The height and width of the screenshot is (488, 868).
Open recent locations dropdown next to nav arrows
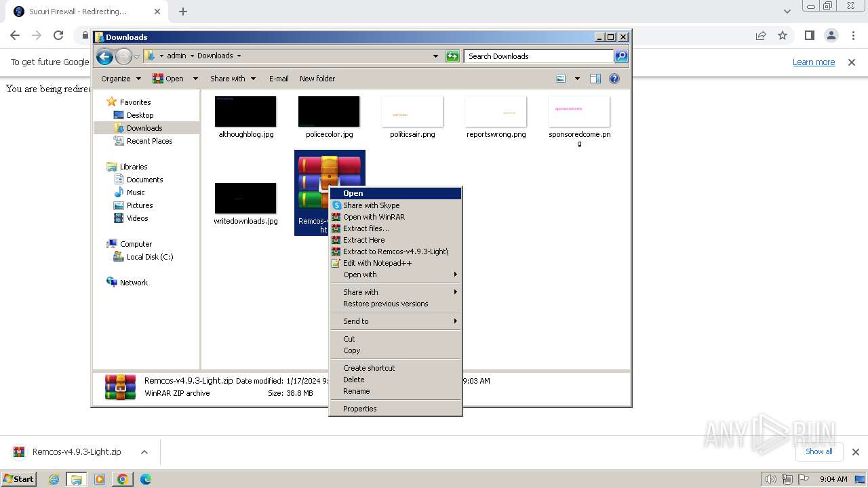click(136, 56)
